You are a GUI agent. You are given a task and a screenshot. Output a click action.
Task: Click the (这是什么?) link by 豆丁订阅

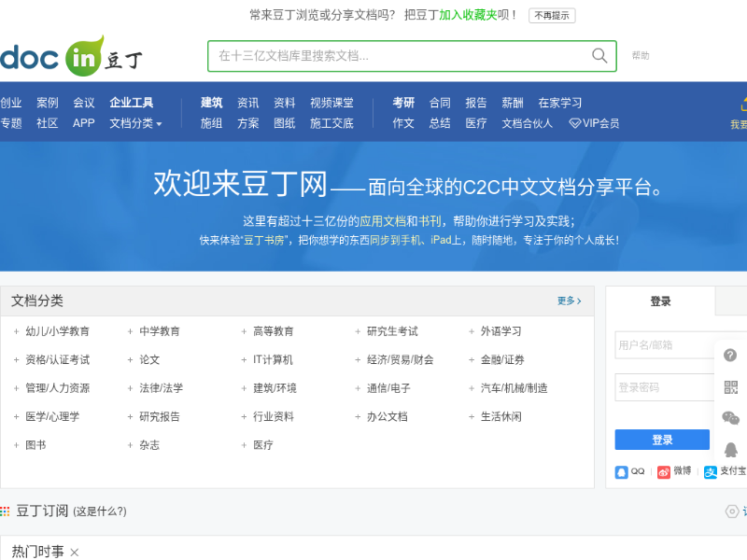point(100,511)
